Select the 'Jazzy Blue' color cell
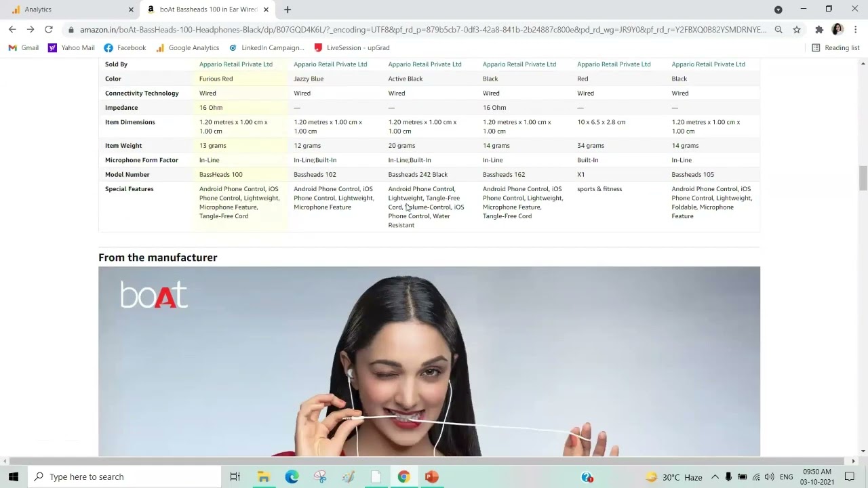The height and width of the screenshot is (488, 868). pos(309,79)
